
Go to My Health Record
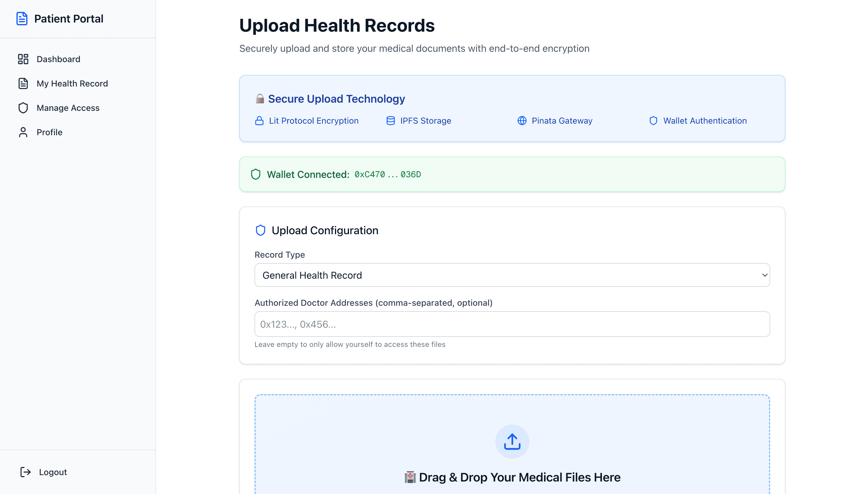[x=78, y=83]
